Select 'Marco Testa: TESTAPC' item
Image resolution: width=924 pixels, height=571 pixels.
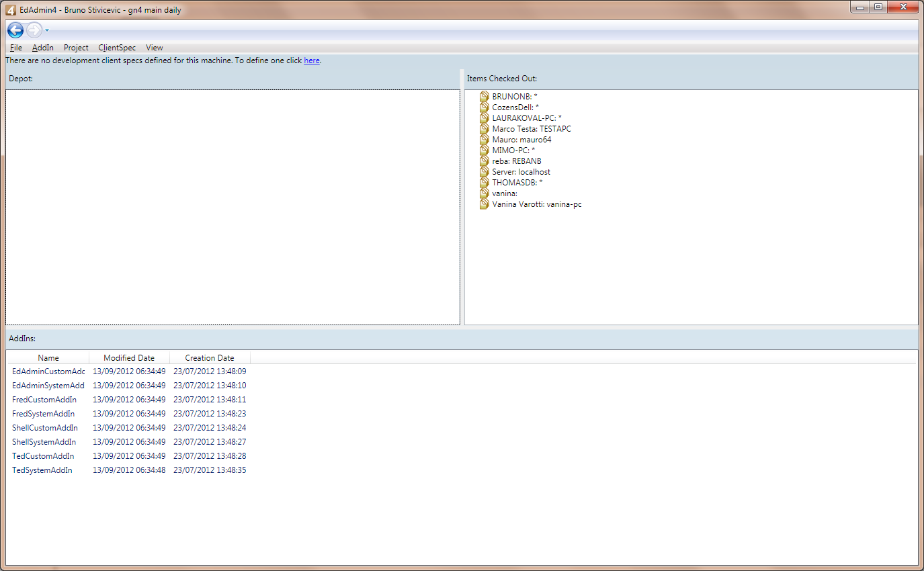pyautogui.click(x=532, y=129)
